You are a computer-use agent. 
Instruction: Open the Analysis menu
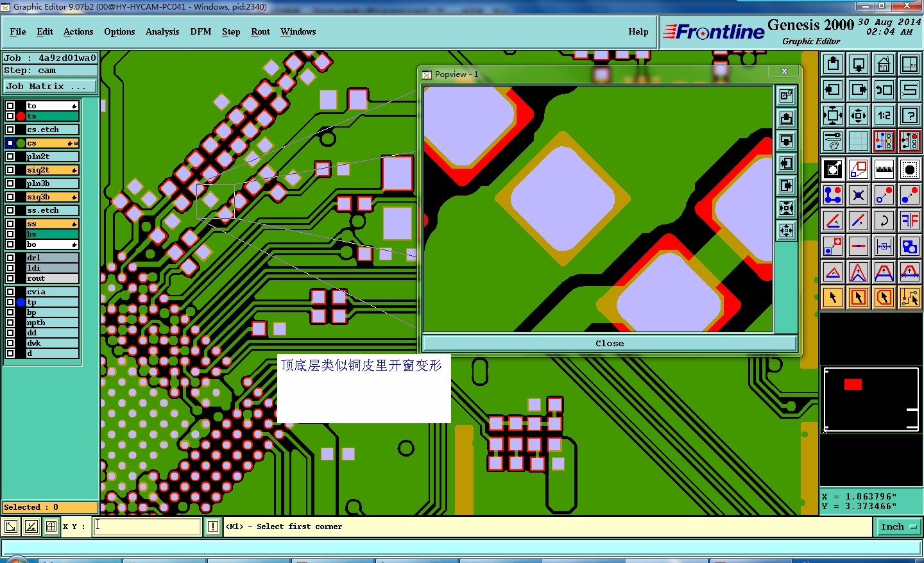point(162,31)
